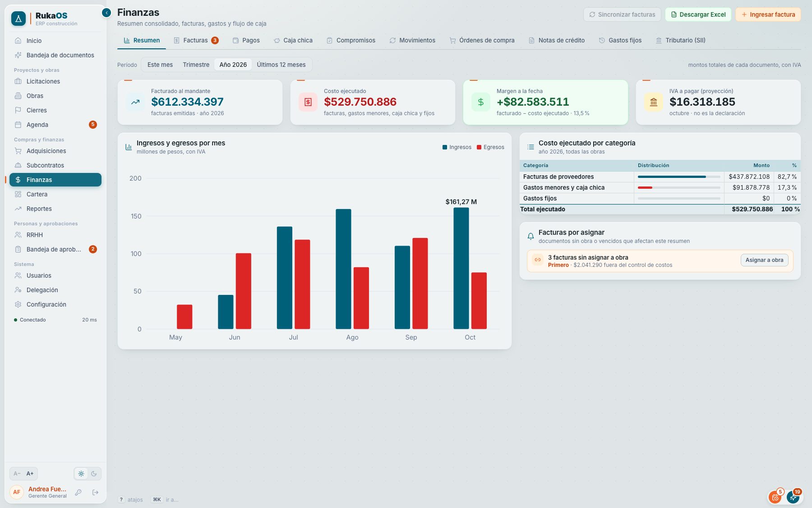Switch to the Tributario (SII) tab
This screenshot has width=812, height=508.
(681, 40)
